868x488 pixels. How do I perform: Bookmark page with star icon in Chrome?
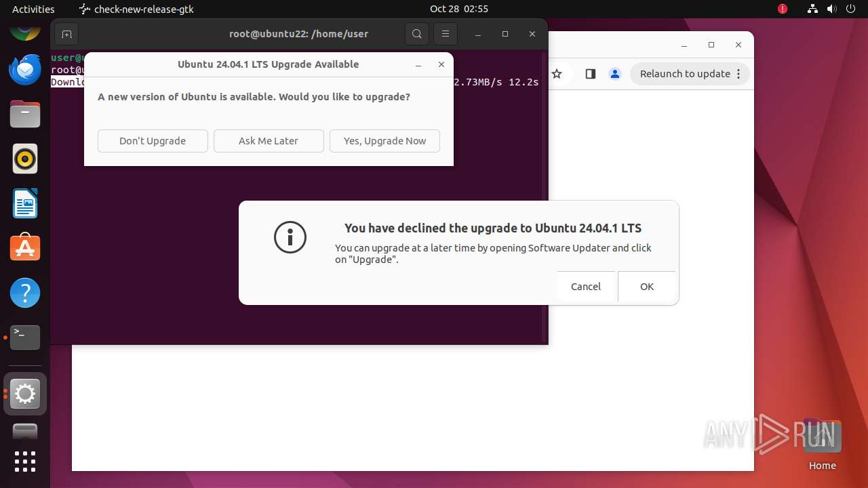[557, 74]
